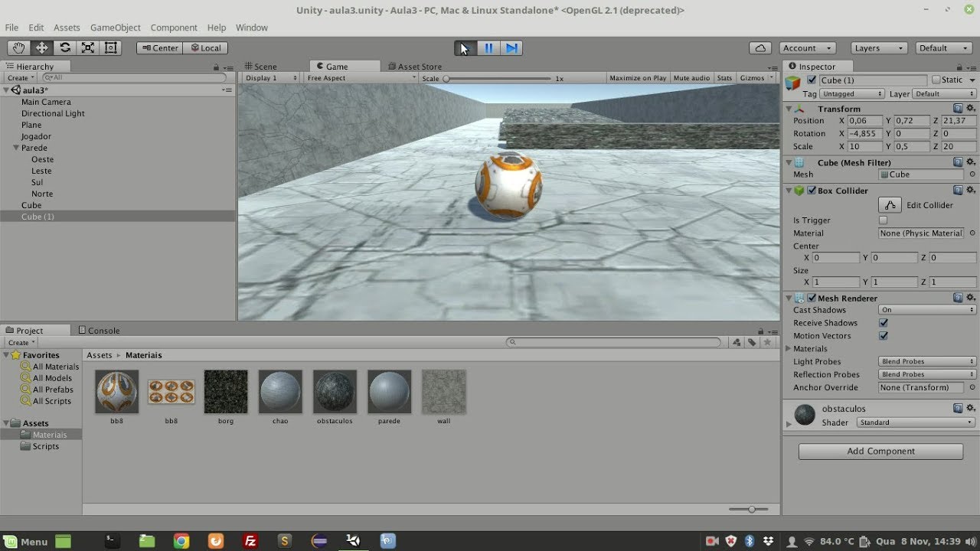Lock the Inspector panel
980x551 pixels.
[x=959, y=67]
